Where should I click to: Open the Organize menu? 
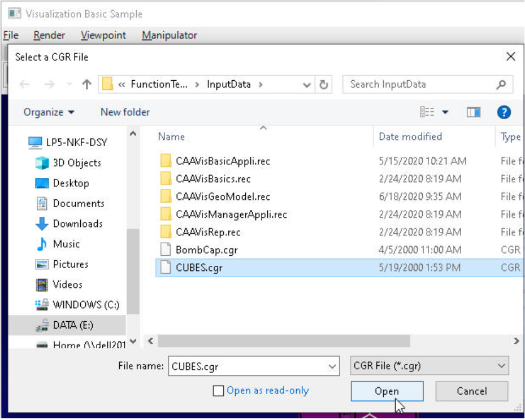[49, 112]
